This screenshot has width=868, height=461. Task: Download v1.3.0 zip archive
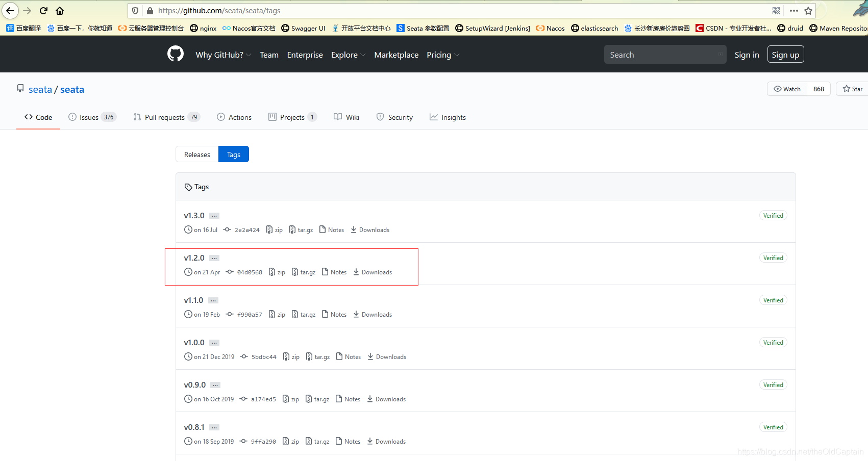pos(275,230)
